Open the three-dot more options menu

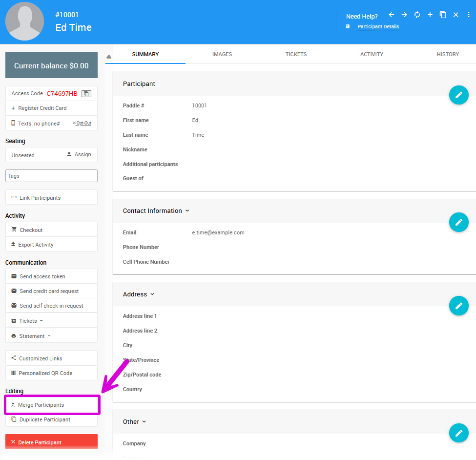coord(469,15)
